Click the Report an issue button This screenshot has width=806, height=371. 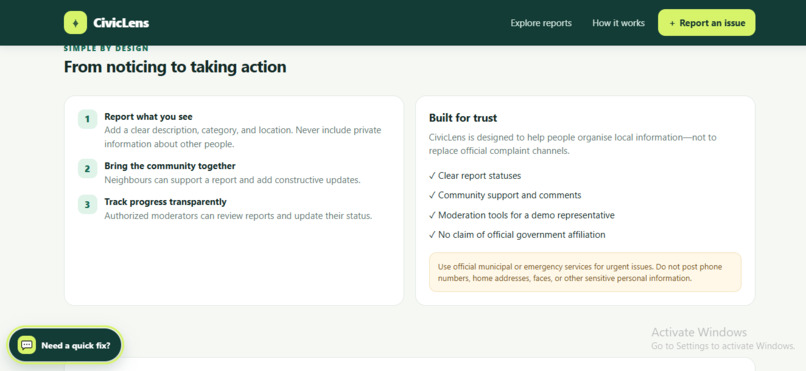[706, 23]
